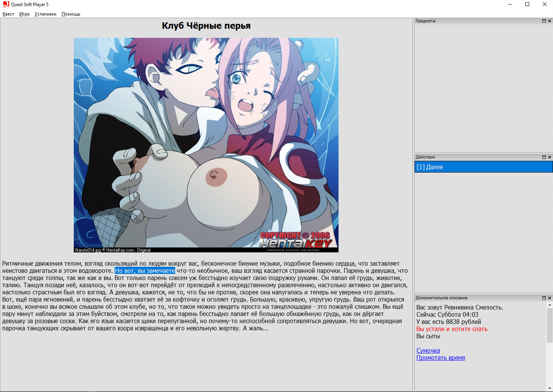Undock the Предметы panel
Screen dimensions: 553x392
click(x=544, y=21)
